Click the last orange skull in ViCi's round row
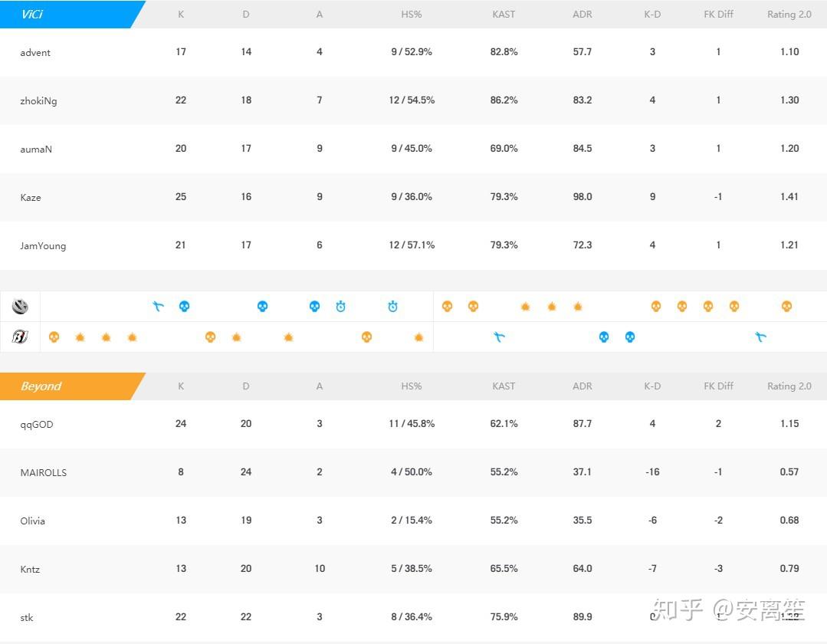Screen dimensions: 827x644 pos(786,307)
